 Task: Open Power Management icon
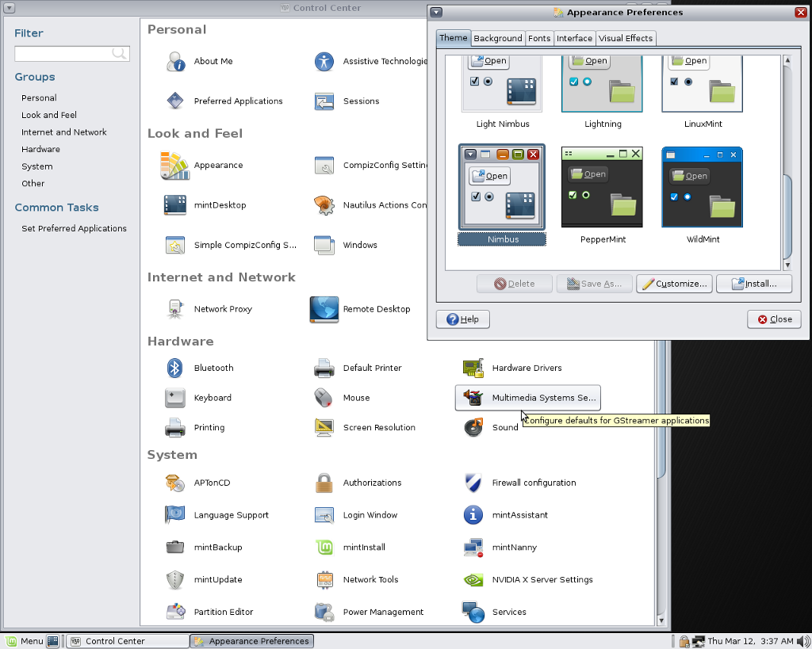[324, 612]
